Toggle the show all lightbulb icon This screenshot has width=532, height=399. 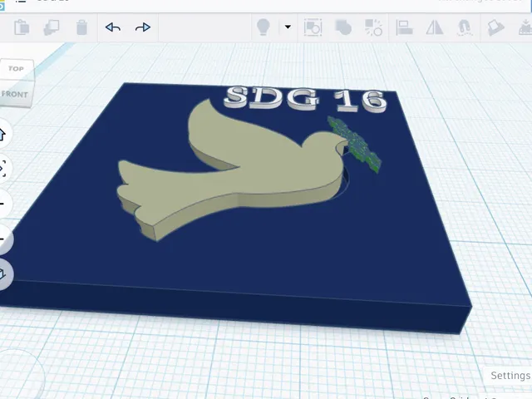point(263,27)
